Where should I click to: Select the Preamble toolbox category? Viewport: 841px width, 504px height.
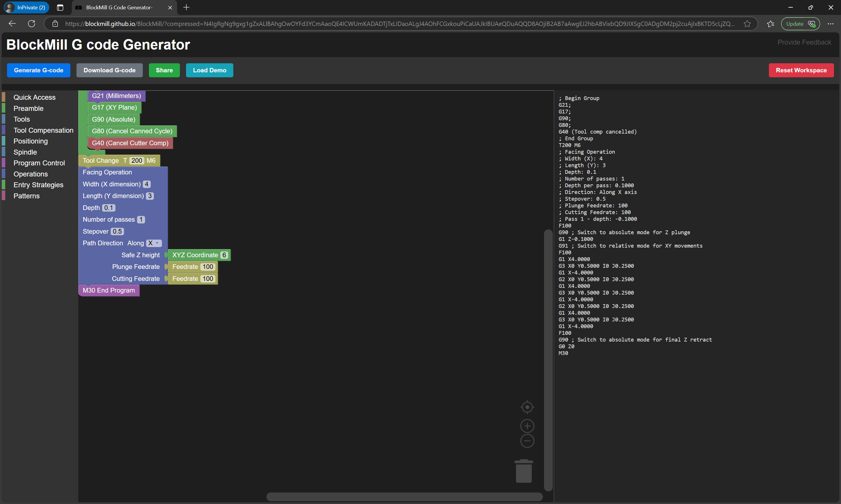coord(29,108)
